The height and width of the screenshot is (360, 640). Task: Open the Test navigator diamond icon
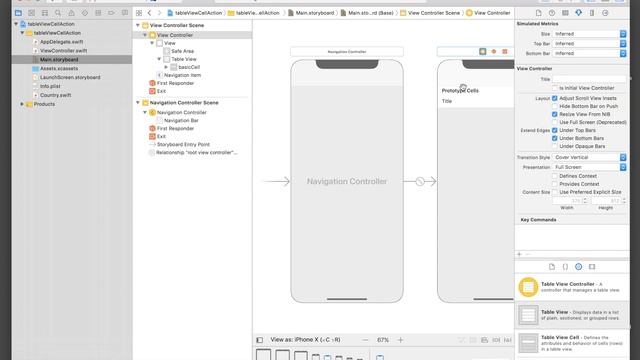point(84,13)
